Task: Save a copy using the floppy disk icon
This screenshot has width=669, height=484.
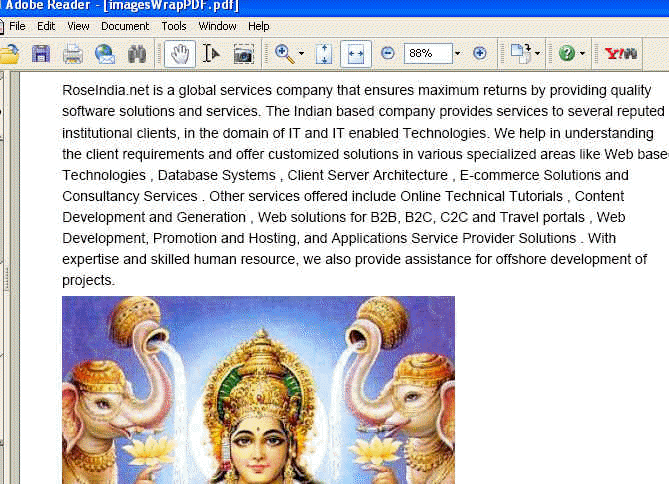Action: coord(41,54)
